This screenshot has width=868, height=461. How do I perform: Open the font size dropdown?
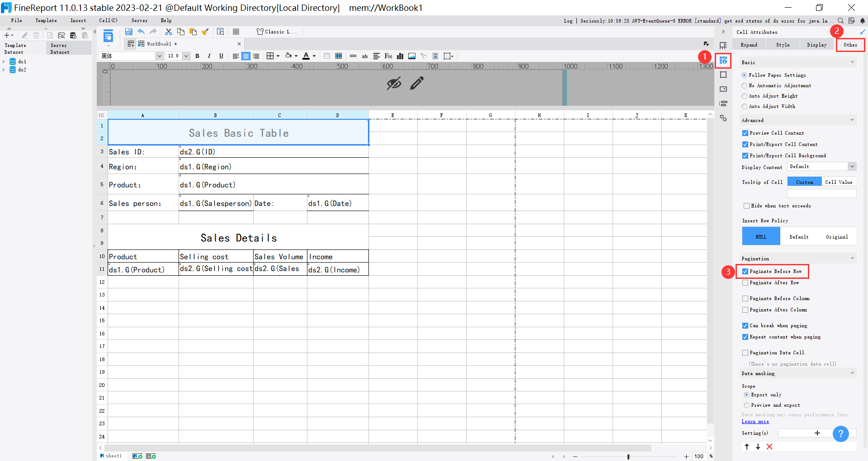[186, 56]
